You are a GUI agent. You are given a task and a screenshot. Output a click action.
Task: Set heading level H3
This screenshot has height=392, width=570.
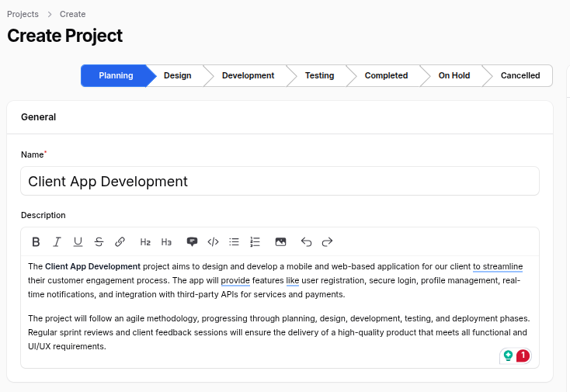(x=166, y=242)
